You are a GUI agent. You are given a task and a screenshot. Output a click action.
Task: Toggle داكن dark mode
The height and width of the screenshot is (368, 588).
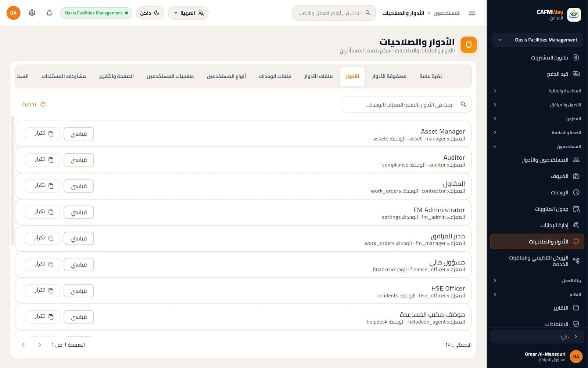[150, 13]
